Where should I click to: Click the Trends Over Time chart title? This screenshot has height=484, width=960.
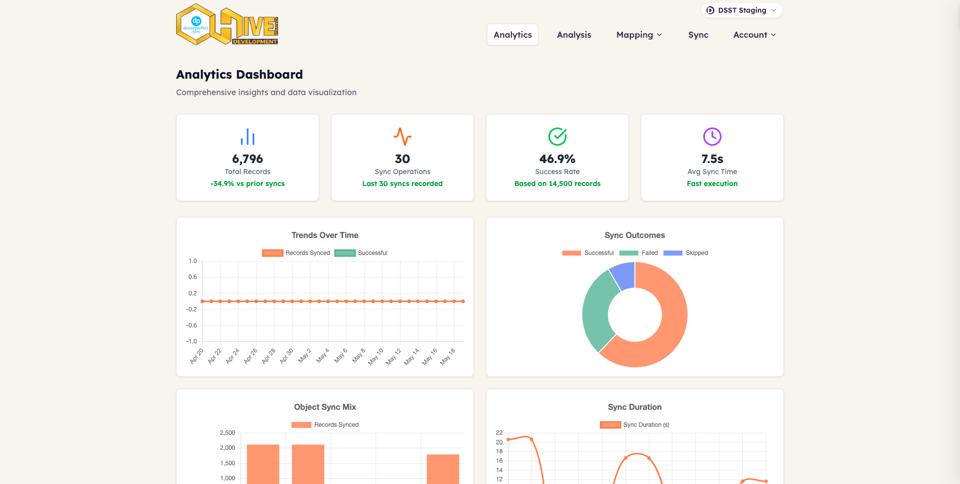click(325, 235)
